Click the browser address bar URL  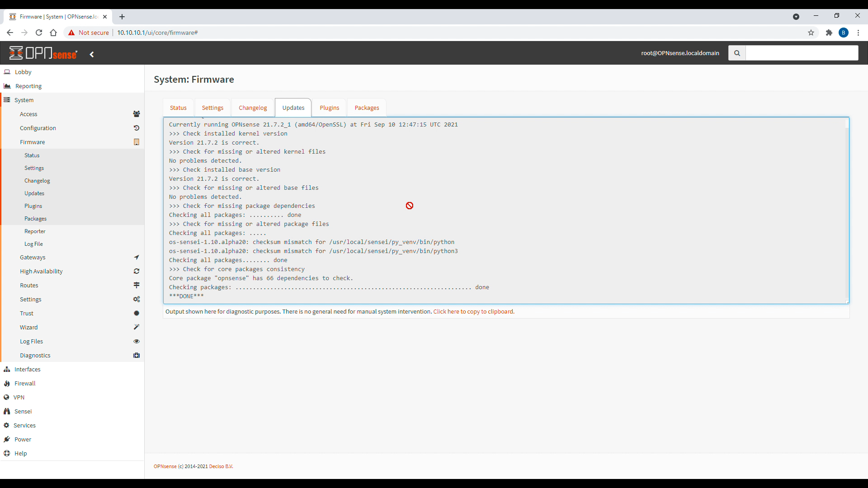pos(157,33)
